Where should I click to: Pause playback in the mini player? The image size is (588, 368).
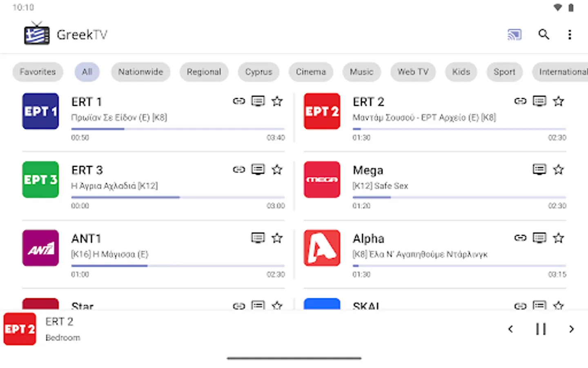pos(541,329)
